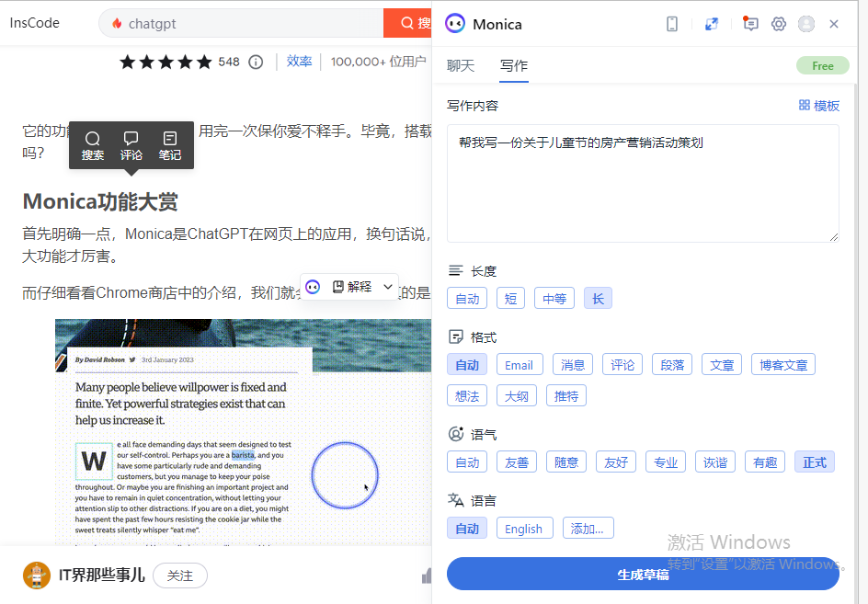Click the Monica icon on the floating toolbar
This screenshot has width=868, height=604.
pyautogui.click(x=313, y=287)
